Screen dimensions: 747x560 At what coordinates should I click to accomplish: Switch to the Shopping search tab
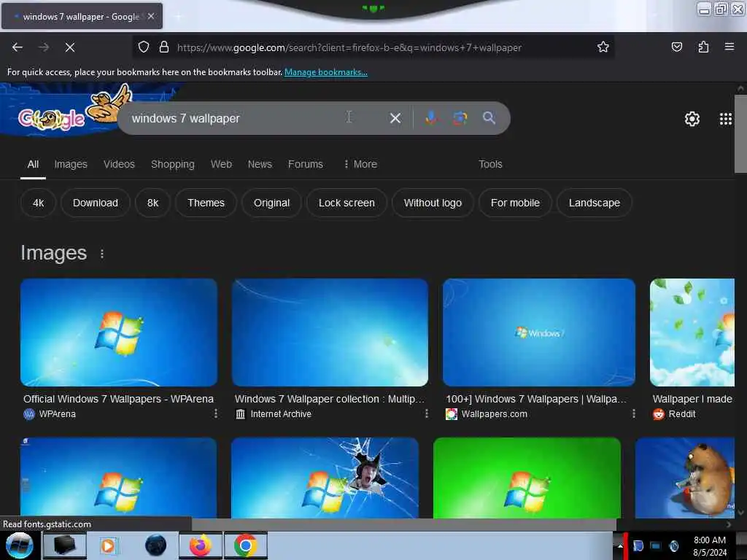[172, 164]
